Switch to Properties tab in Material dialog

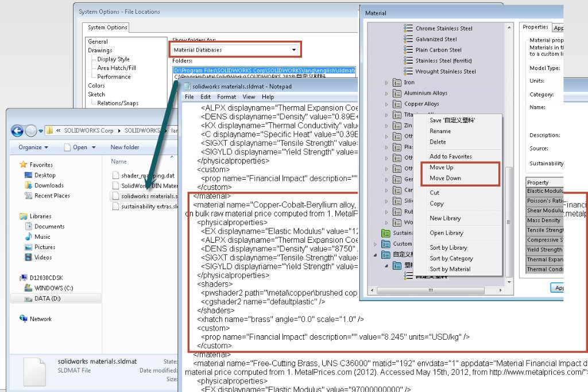(x=536, y=27)
